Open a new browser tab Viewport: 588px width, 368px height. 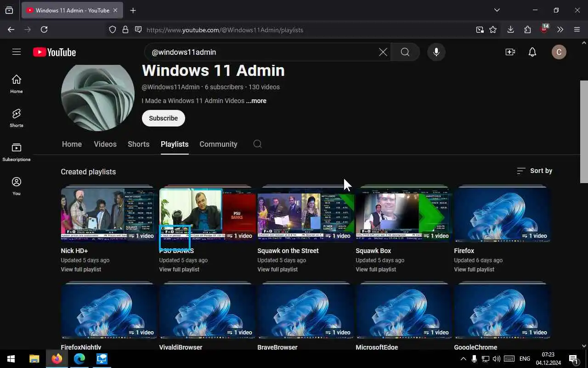(133, 10)
